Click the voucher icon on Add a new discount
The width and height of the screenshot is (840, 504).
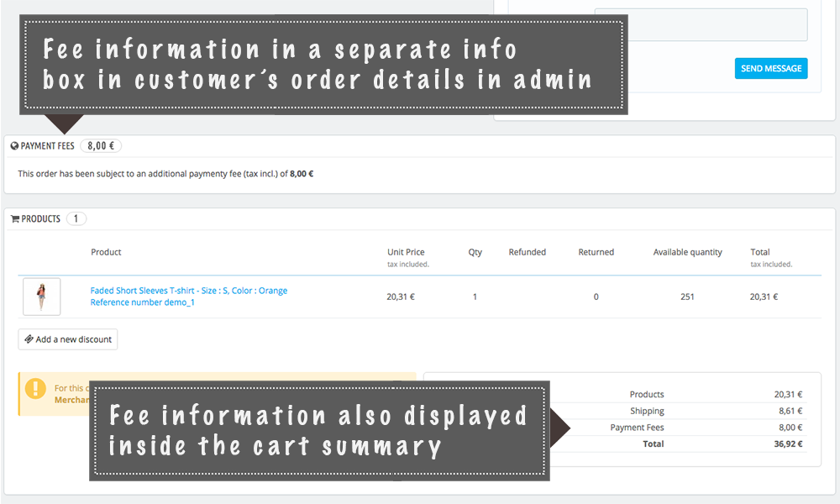(x=27, y=339)
